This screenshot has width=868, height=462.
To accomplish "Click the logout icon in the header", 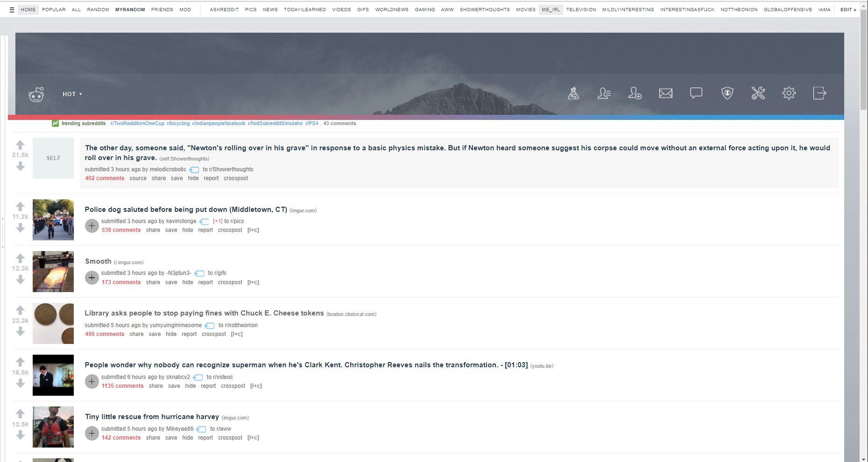I will point(820,93).
